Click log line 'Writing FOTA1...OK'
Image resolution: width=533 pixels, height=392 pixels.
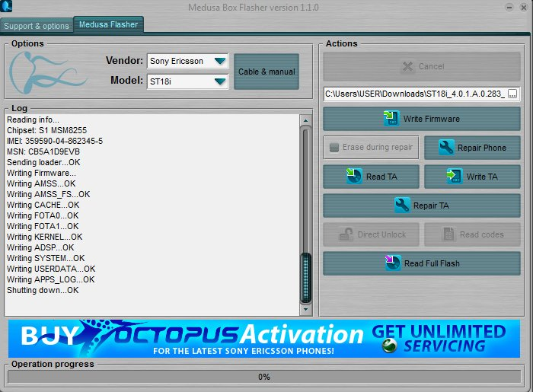pyautogui.click(x=43, y=226)
